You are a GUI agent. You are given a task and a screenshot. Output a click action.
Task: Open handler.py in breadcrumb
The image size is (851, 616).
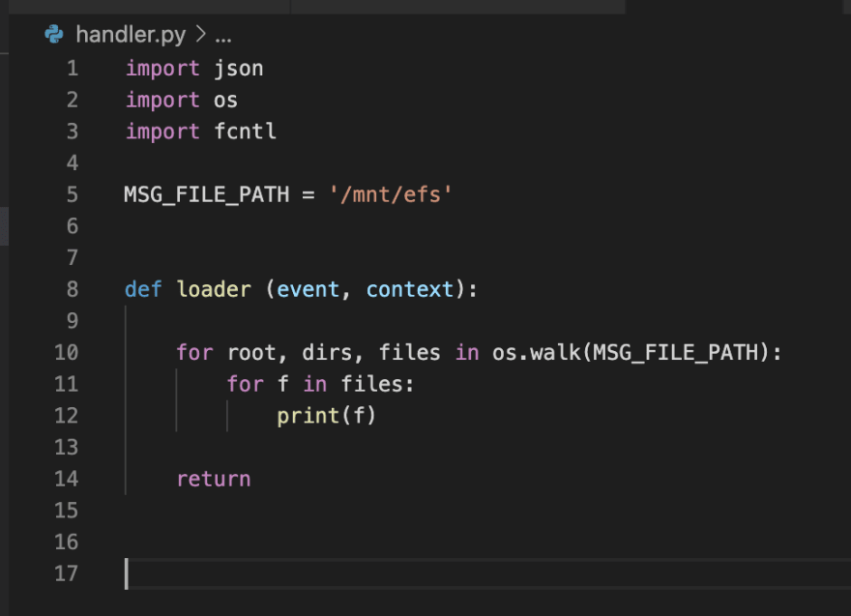(x=131, y=35)
